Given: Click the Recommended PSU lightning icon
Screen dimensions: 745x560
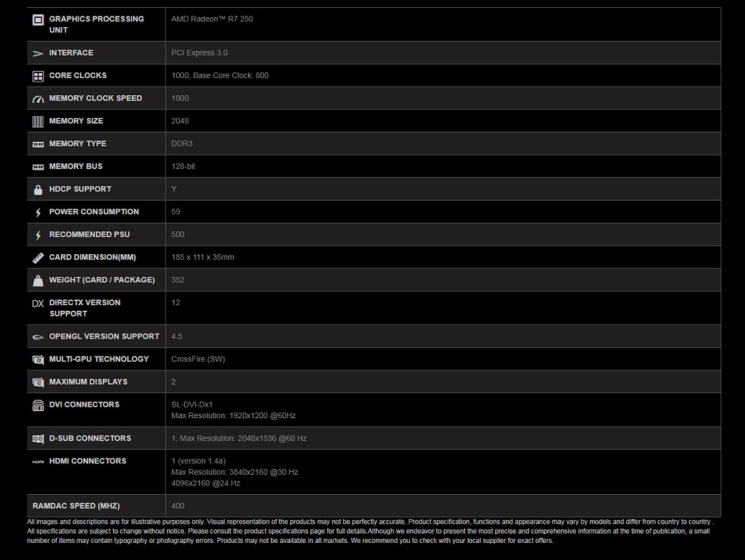Looking at the screenshot, I should point(38,235).
